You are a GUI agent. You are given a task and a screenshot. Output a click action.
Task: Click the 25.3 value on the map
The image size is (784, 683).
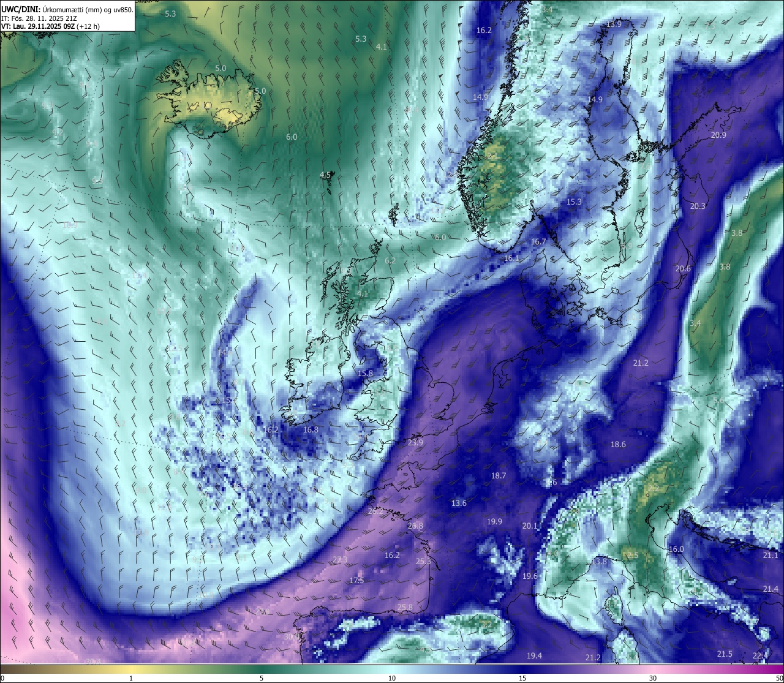[423, 561]
